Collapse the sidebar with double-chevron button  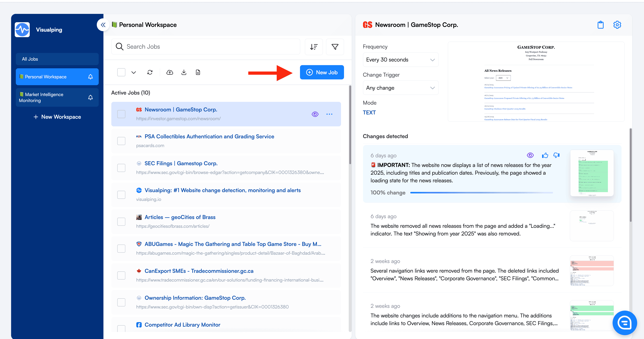click(103, 25)
